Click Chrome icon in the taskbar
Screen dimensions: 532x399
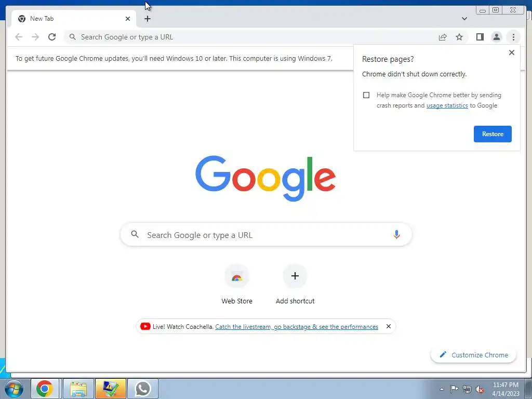pyautogui.click(x=45, y=389)
